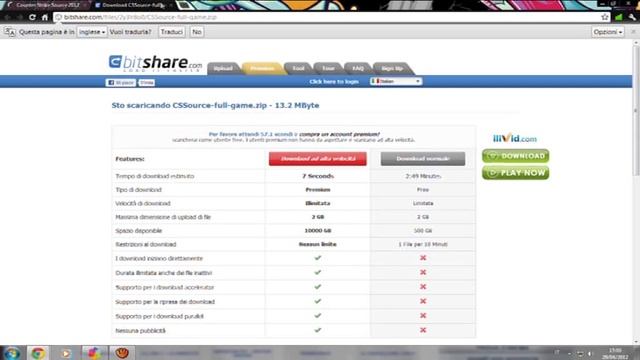Click the translate icon in the translate bar
Viewport: 640px width, 360px height.
pos(10,32)
